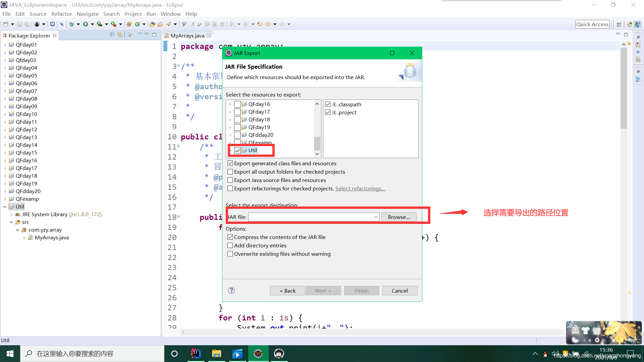Click the Next Annotation toolbar icon
644x362 pixels.
[232, 24]
